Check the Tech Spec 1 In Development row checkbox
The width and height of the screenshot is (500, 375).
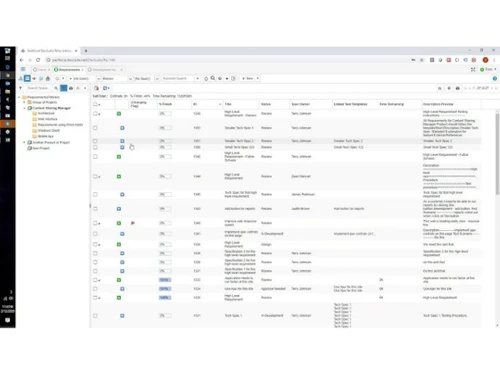(95, 315)
